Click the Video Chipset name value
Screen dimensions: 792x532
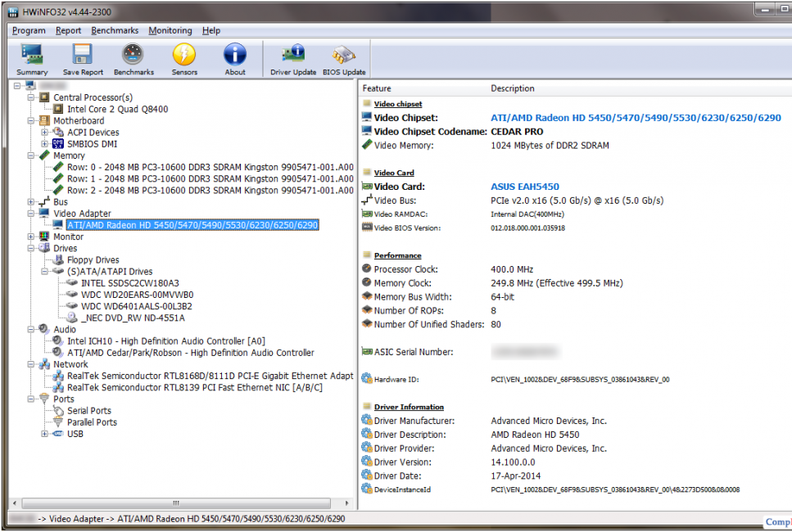[636, 118]
